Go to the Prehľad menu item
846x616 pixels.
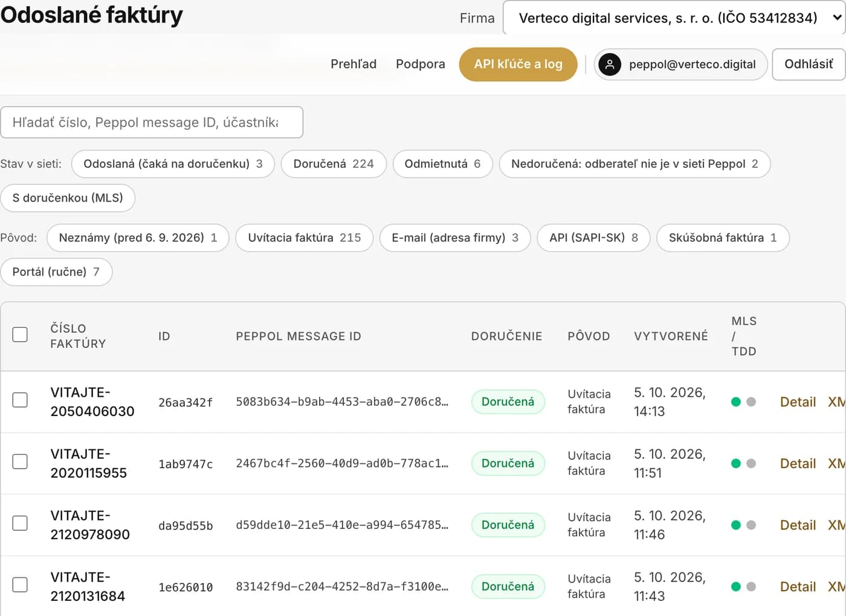[x=354, y=64]
